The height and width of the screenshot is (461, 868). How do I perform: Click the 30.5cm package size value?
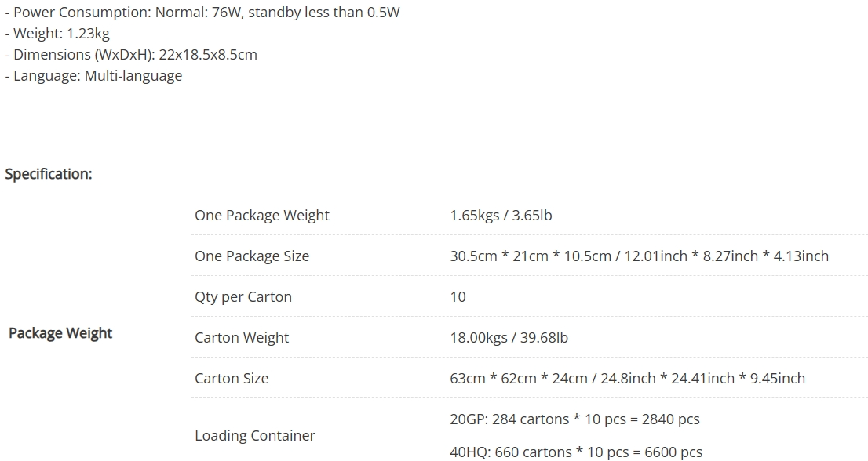tap(640, 256)
